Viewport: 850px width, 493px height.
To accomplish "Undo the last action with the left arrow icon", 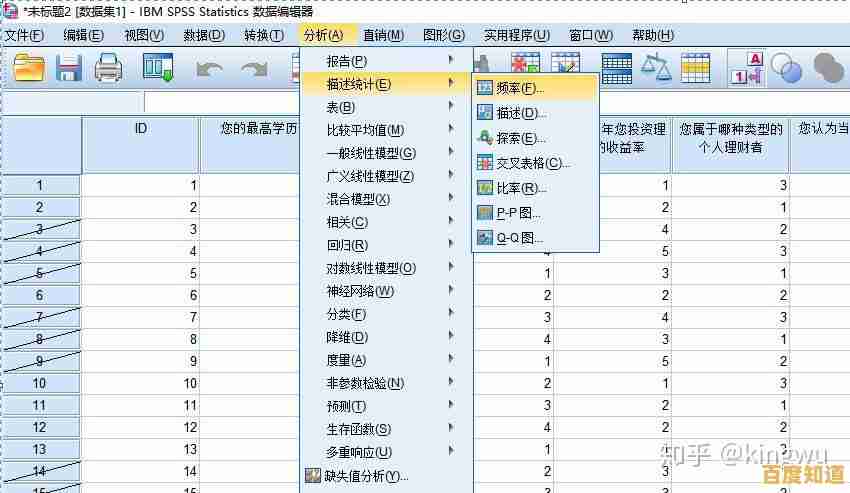I will (209, 69).
